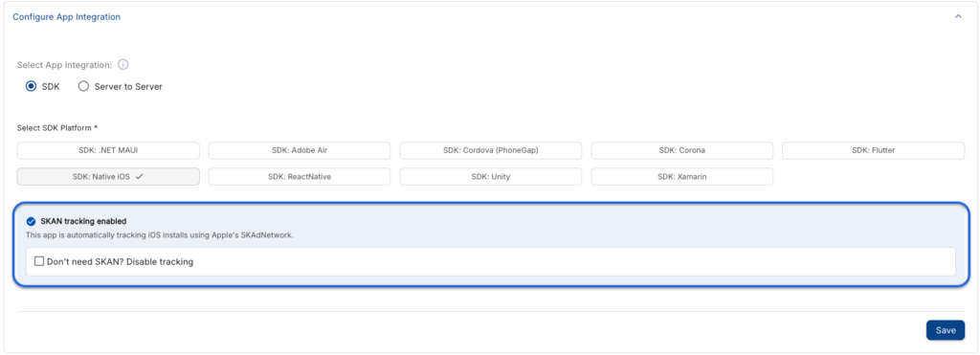Screen dimensions: 980x355
Task: Click the info icon next to Select App Integration
Action: tap(123, 64)
